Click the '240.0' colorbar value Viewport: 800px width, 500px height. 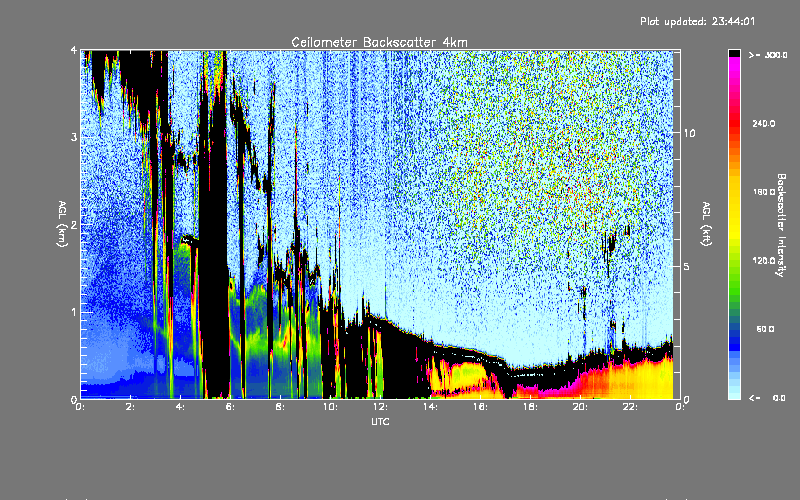coord(764,123)
